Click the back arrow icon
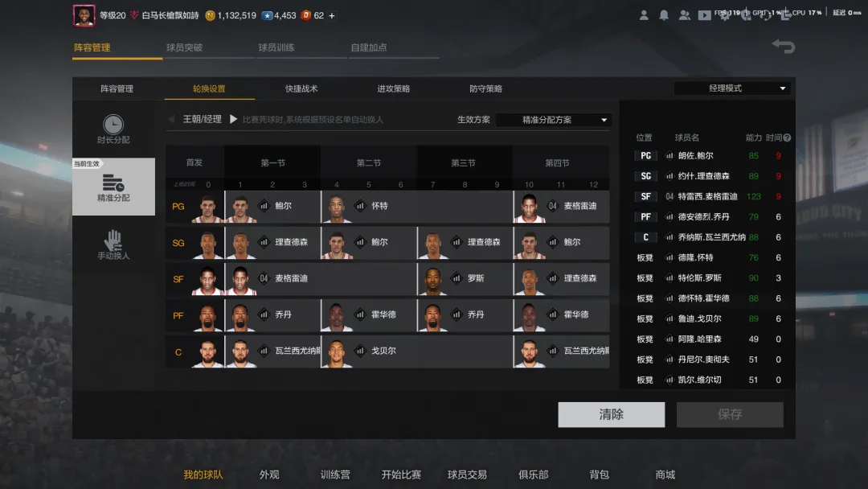 [x=784, y=47]
